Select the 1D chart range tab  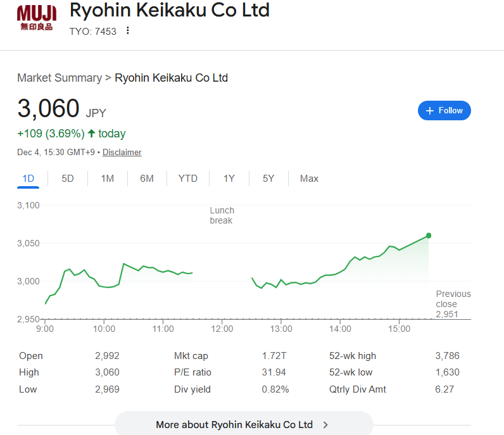point(28,179)
